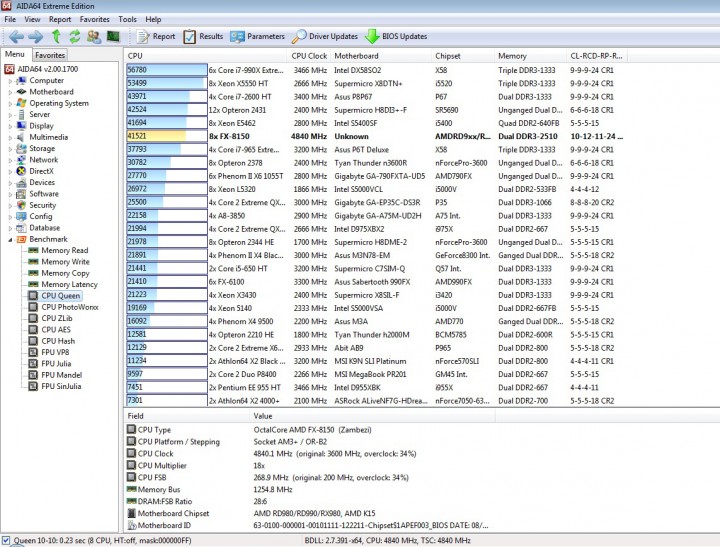This screenshot has width=720, height=547.
Task: Open the Tools menu
Action: [x=127, y=19]
